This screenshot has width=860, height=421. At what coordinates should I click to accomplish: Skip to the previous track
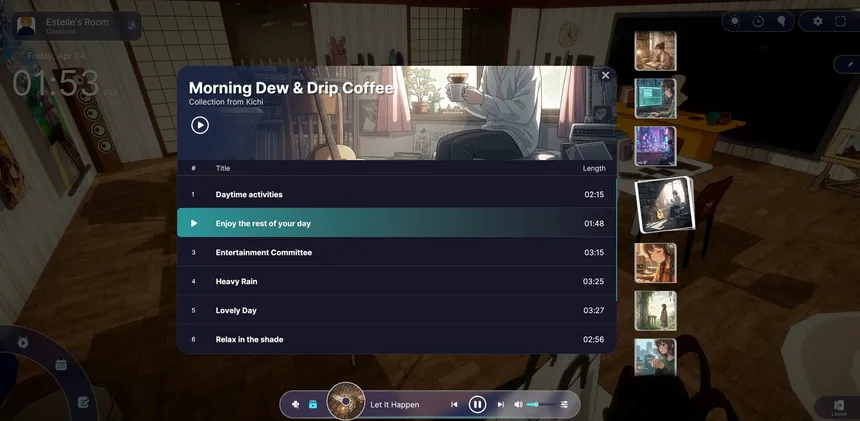point(454,405)
